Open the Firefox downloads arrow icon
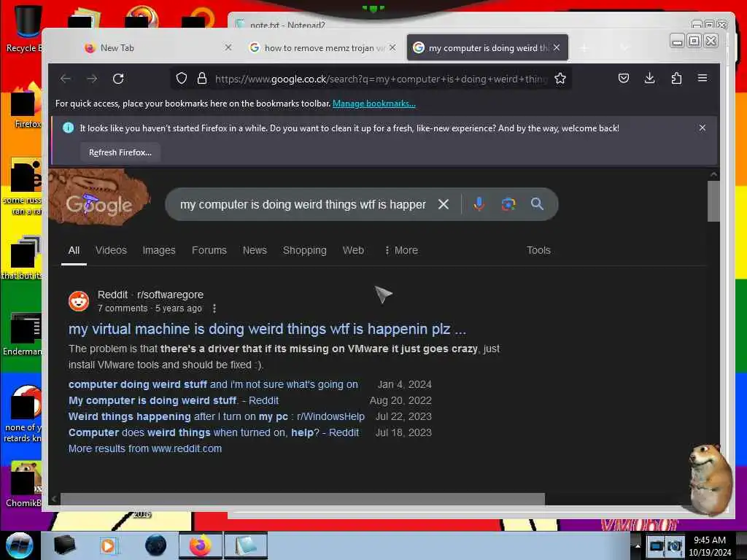The width and height of the screenshot is (747, 560). [x=650, y=79]
